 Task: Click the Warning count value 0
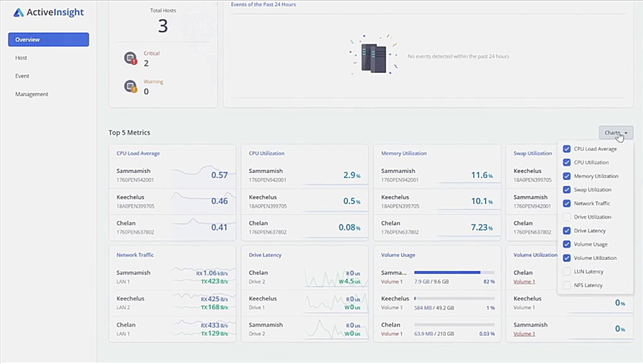click(146, 92)
